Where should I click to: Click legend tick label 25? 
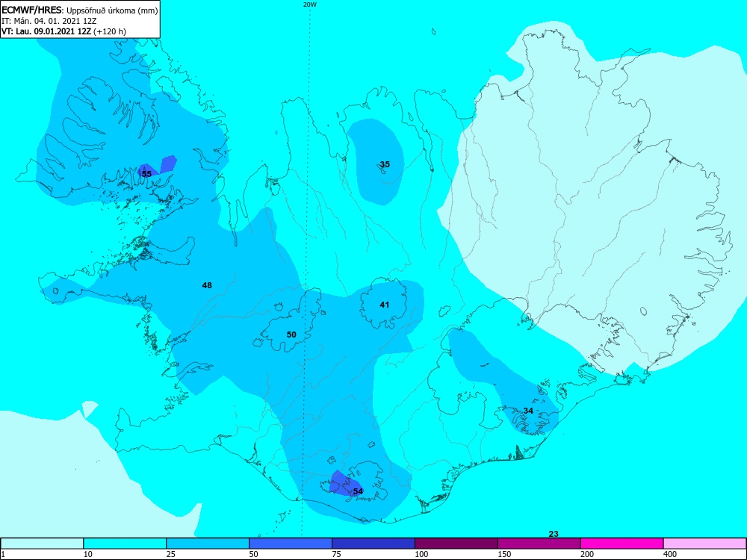(172, 554)
